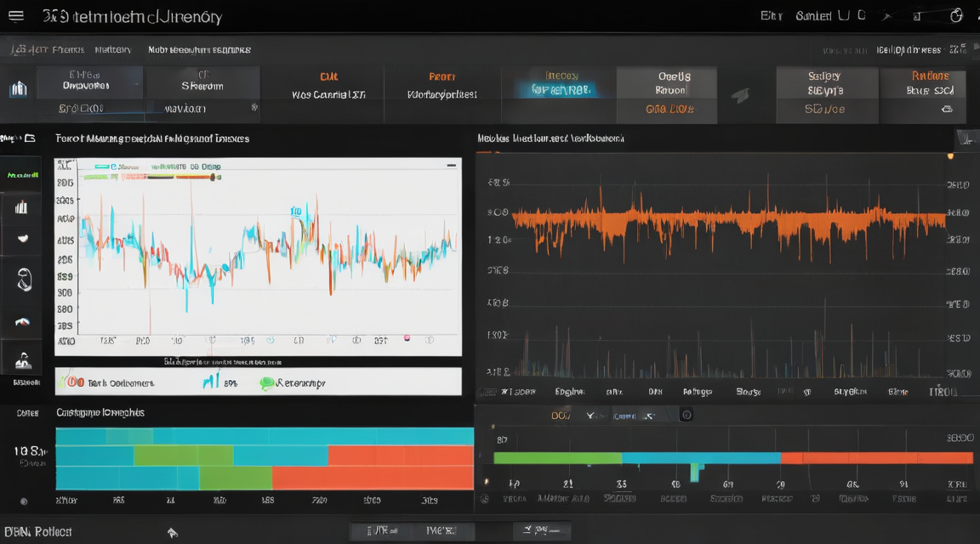
Task: Select the second tab in the sub-header row
Action: [x=113, y=49]
